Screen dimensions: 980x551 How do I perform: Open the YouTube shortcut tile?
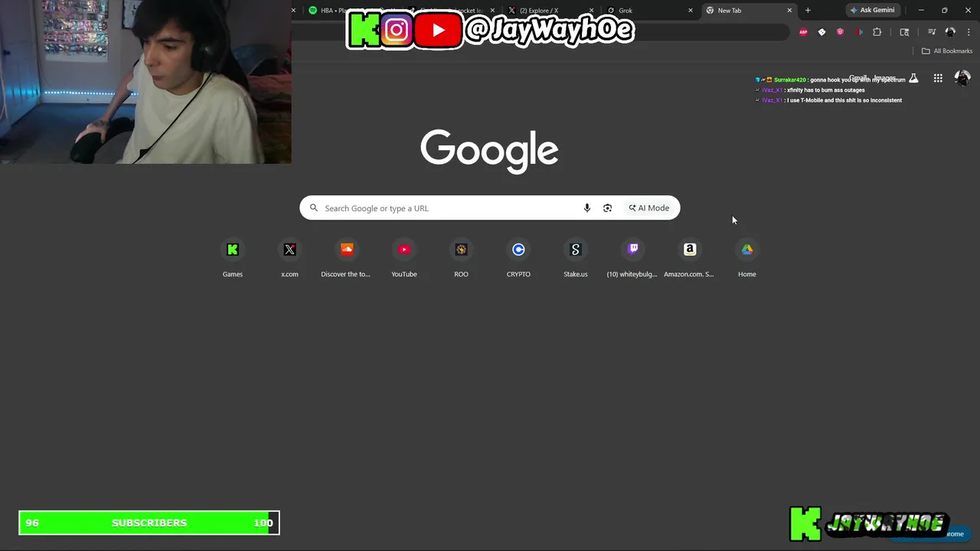[x=404, y=259]
